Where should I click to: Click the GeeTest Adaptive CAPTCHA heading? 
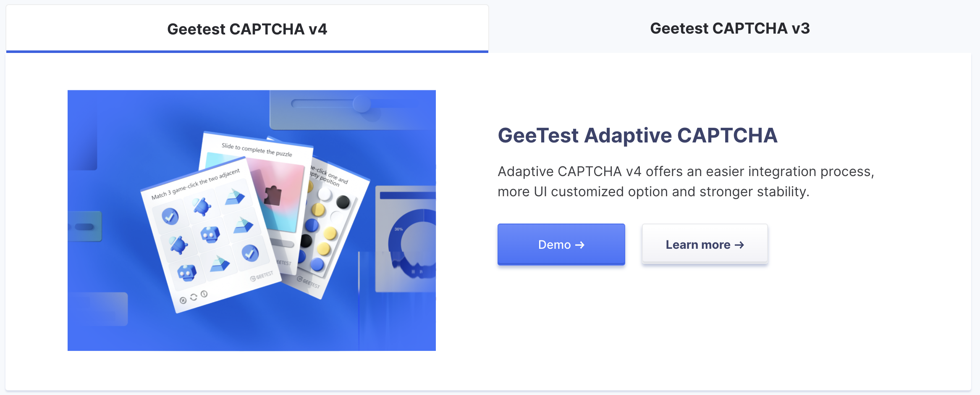point(637,135)
